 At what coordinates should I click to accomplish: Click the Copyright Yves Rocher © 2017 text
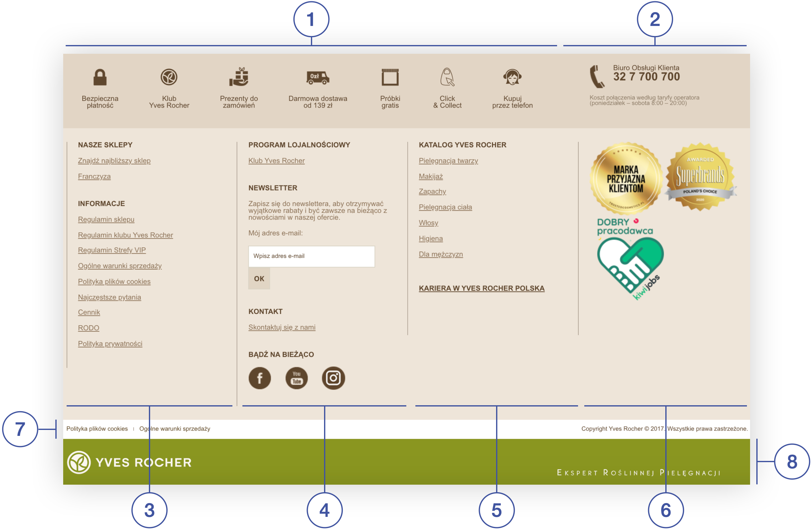623,429
